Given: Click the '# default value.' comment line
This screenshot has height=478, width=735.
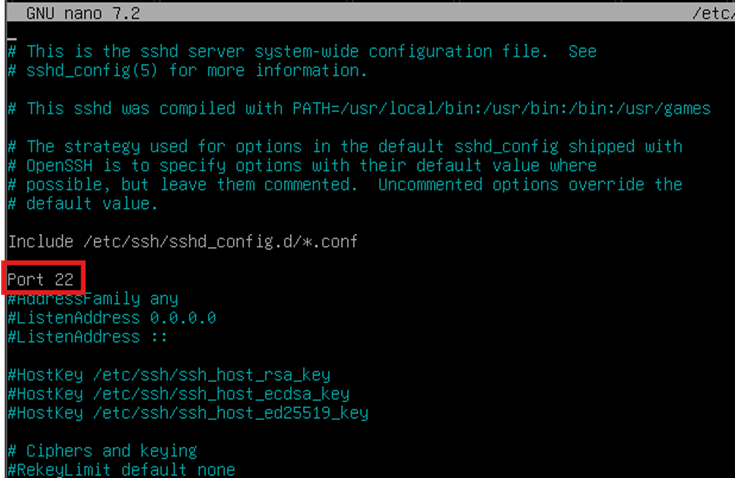Looking at the screenshot, I should click(x=82, y=203).
